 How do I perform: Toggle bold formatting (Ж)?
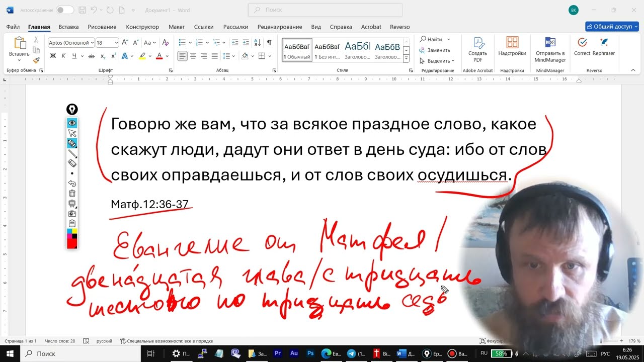pyautogui.click(x=53, y=56)
